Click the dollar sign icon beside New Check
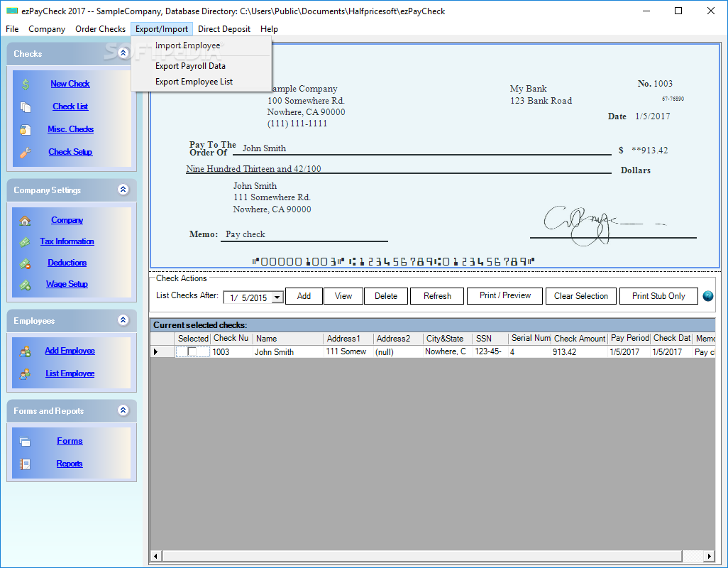 click(26, 84)
